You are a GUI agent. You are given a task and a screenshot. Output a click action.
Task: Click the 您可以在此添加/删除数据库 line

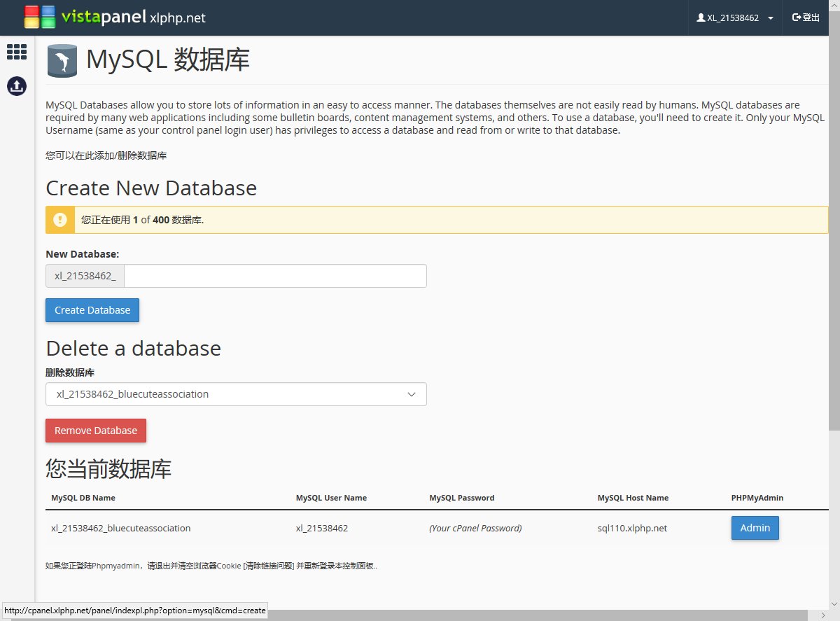point(106,155)
